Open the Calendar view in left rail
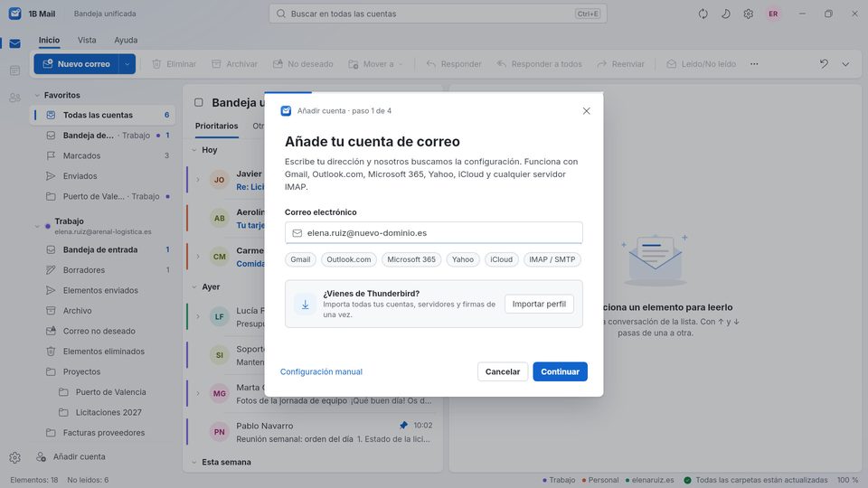The width and height of the screenshot is (868, 488). pyautogui.click(x=15, y=70)
